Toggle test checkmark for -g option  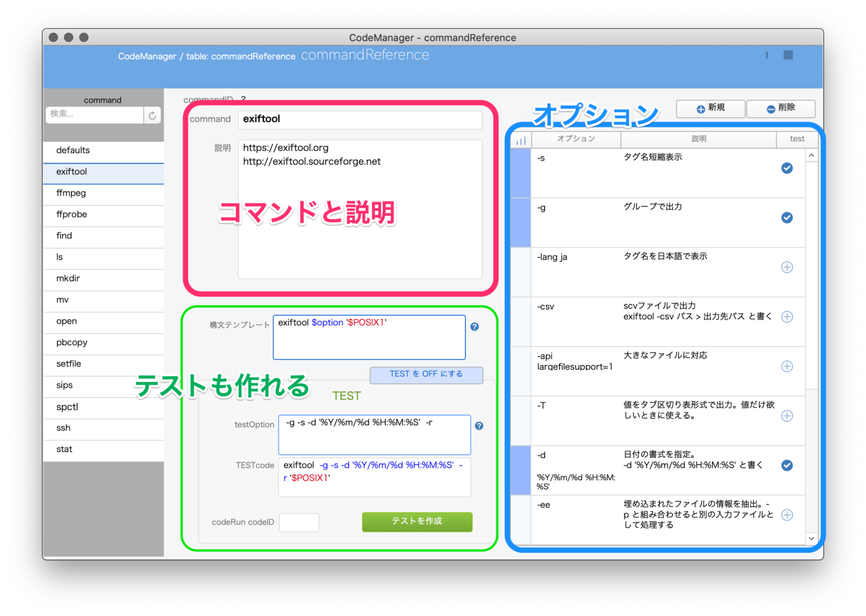coord(787,218)
